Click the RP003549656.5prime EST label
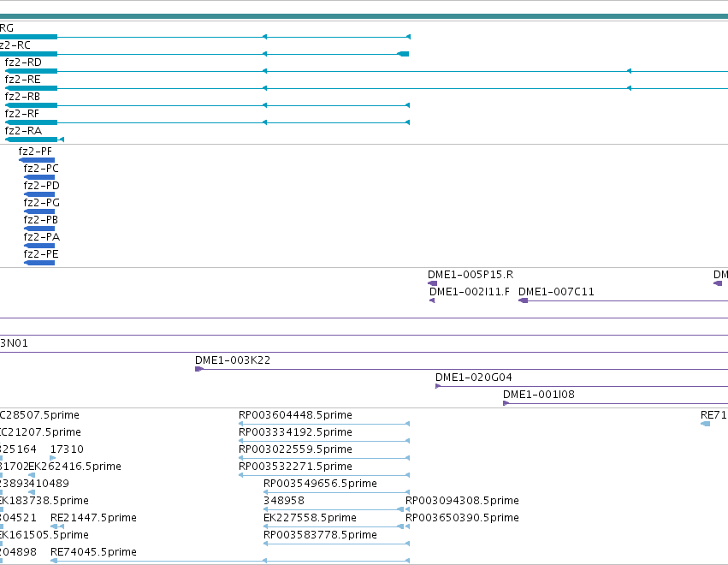The image size is (728, 565). click(x=320, y=484)
